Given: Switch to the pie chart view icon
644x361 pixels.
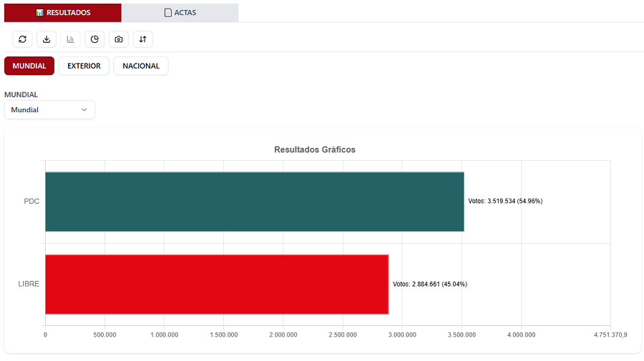Looking at the screenshot, I should (x=94, y=39).
